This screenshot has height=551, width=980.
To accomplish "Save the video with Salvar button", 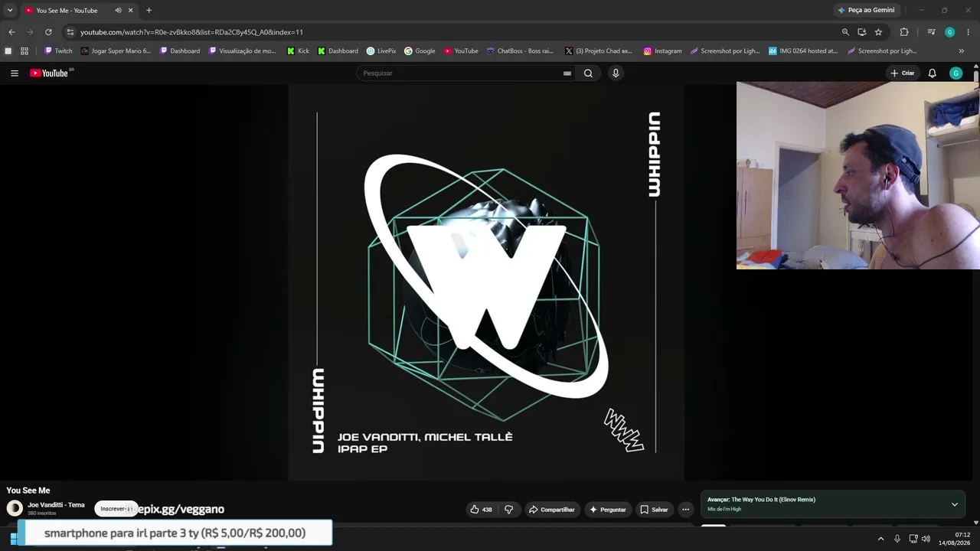I will tap(655, 510).
